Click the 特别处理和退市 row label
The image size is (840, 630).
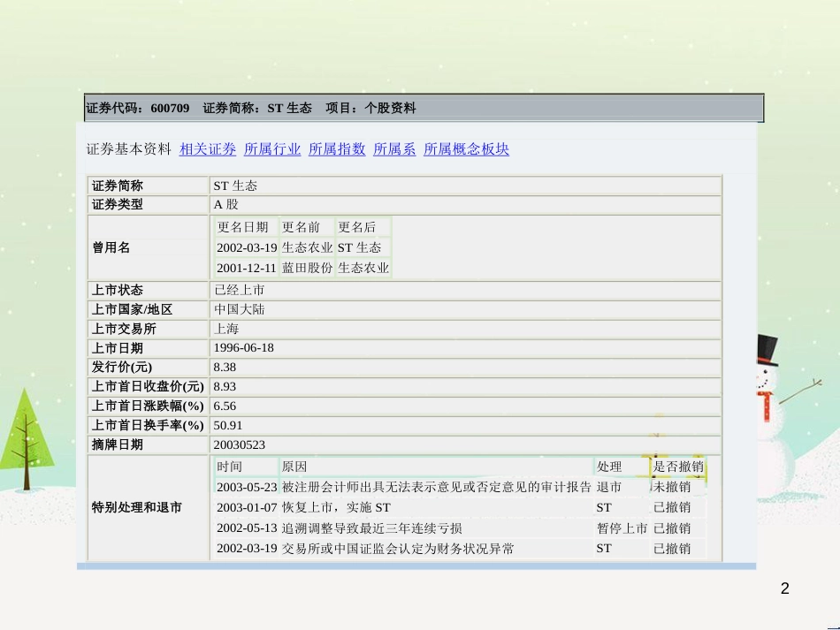136,507
